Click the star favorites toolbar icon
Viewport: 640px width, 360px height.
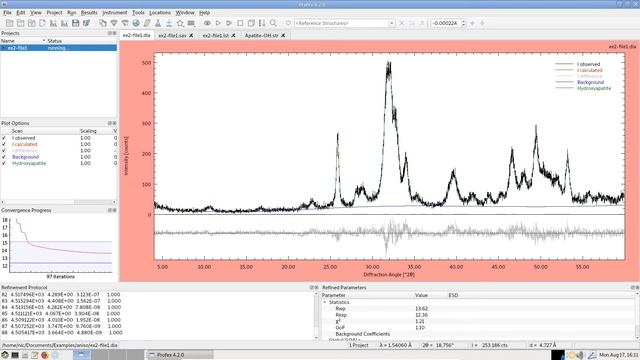180,23
